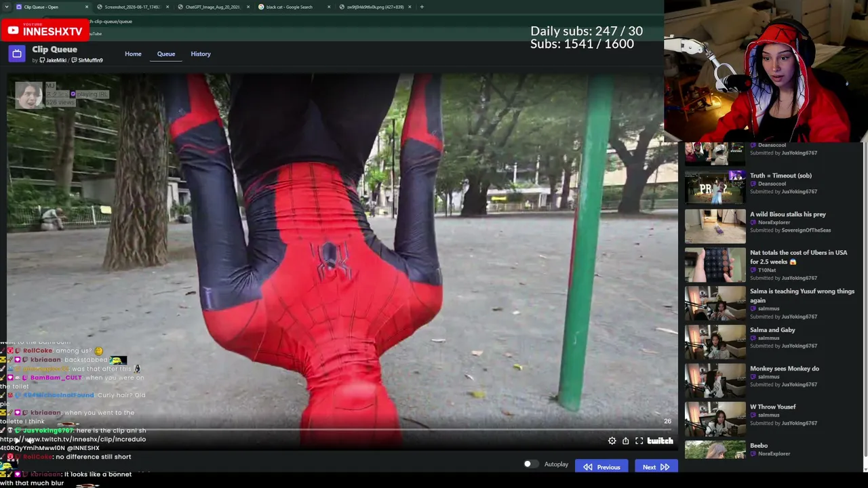Click the title 'Monkey sees Monkey do'
This screenshot has height=488, width=868.
tap(785, 369)
